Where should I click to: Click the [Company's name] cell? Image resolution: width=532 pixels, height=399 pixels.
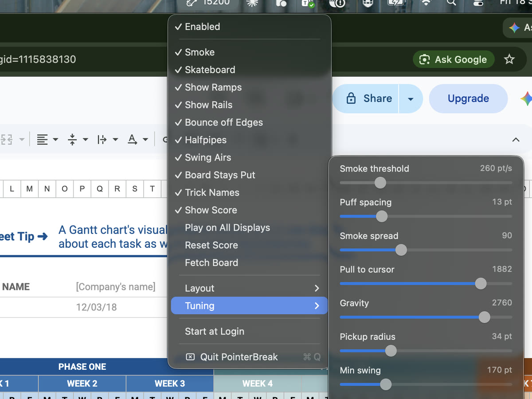(116, 287)
